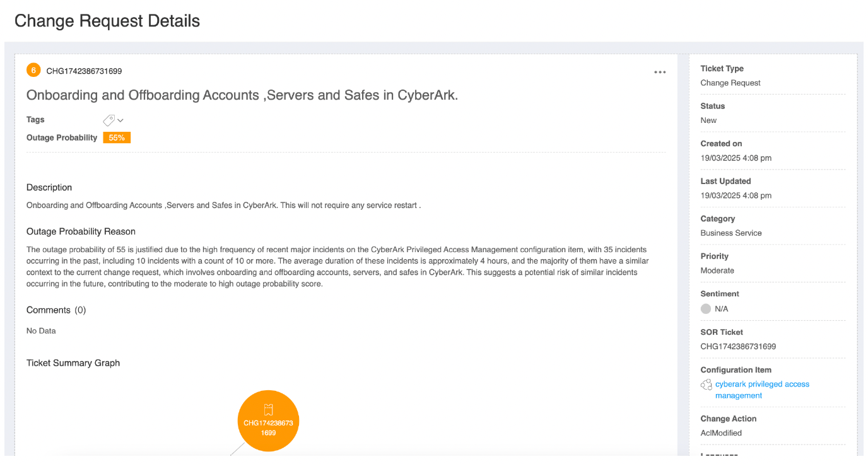Click the 55% outage probability badge

pyautogui.click(x=117, y=137)
